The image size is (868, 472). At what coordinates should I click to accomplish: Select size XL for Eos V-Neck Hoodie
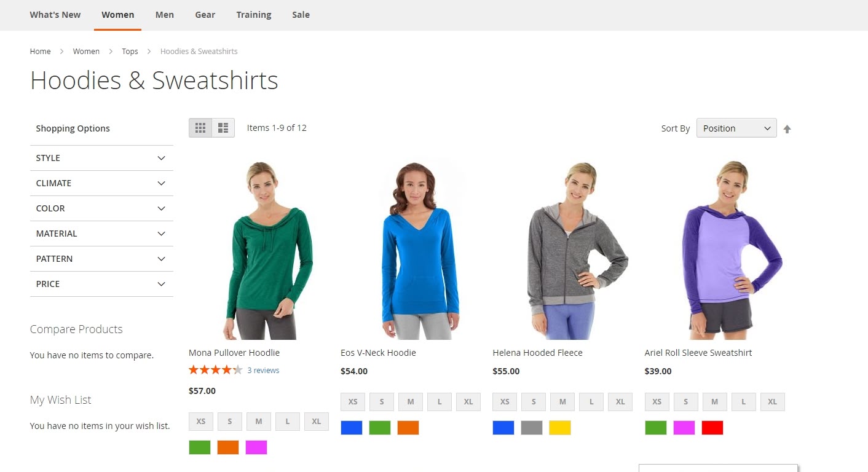click(x=468, y=402)
